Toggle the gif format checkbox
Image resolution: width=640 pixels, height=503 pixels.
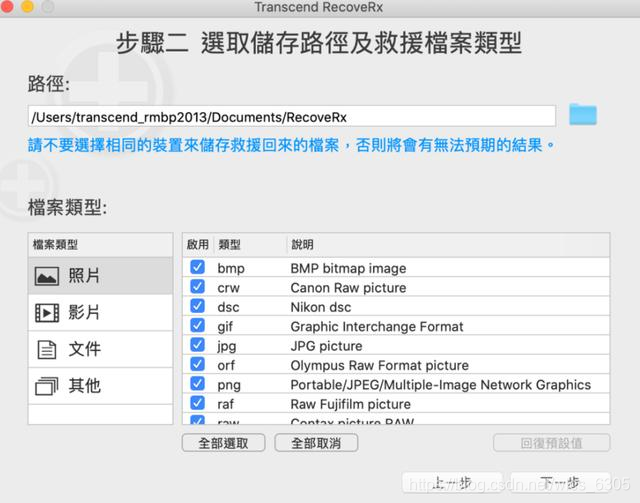(x=198, y=325)
